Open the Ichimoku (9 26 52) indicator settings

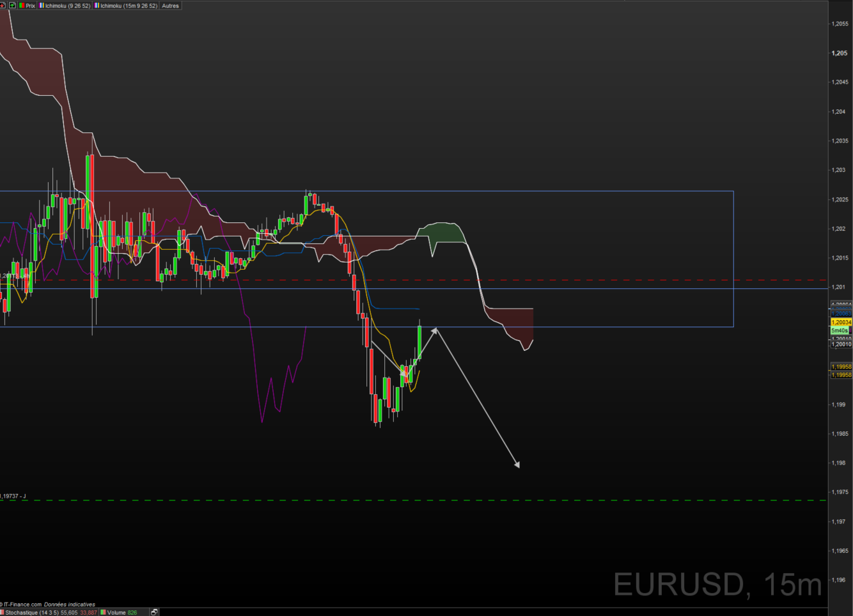(65, 6)
